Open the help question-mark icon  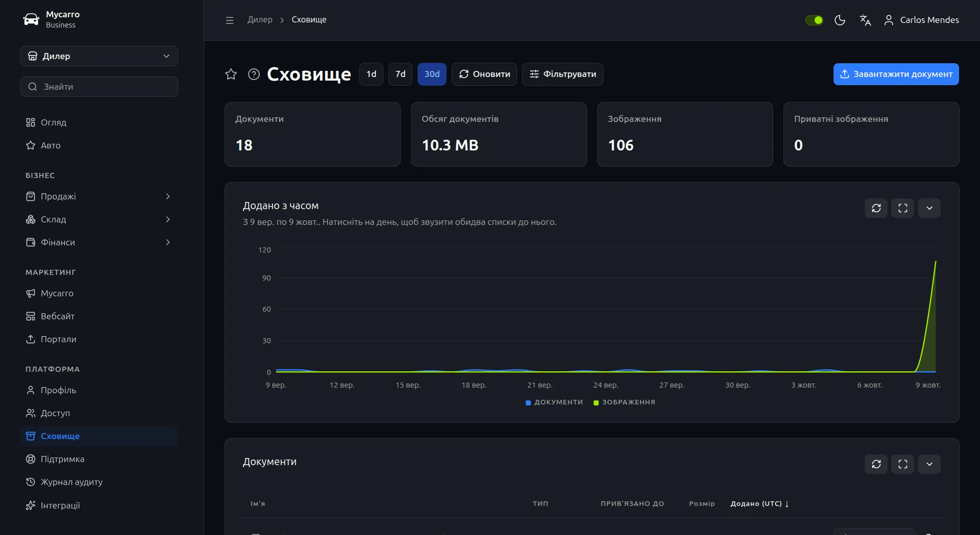coord(254,74)
